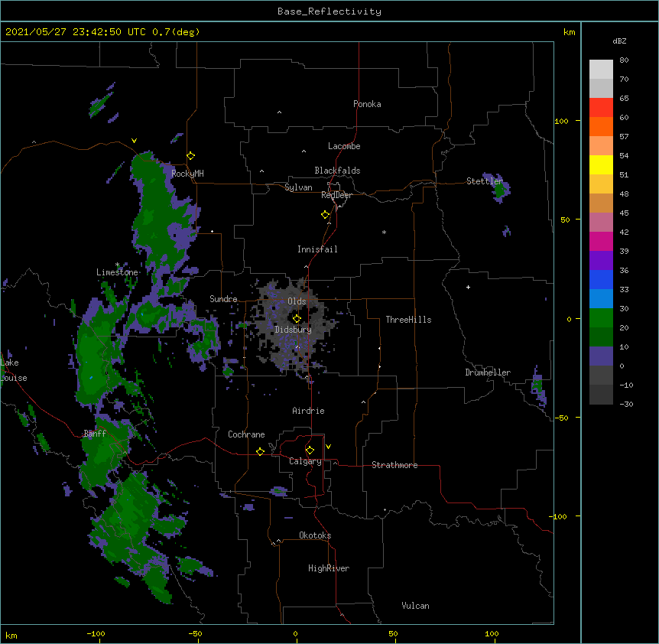
Task: Click the -30 value on the dBZ legend
Action: coord(626,404)
